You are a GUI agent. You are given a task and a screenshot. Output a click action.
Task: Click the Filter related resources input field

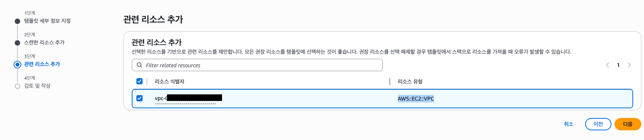[x=257, y=65]
